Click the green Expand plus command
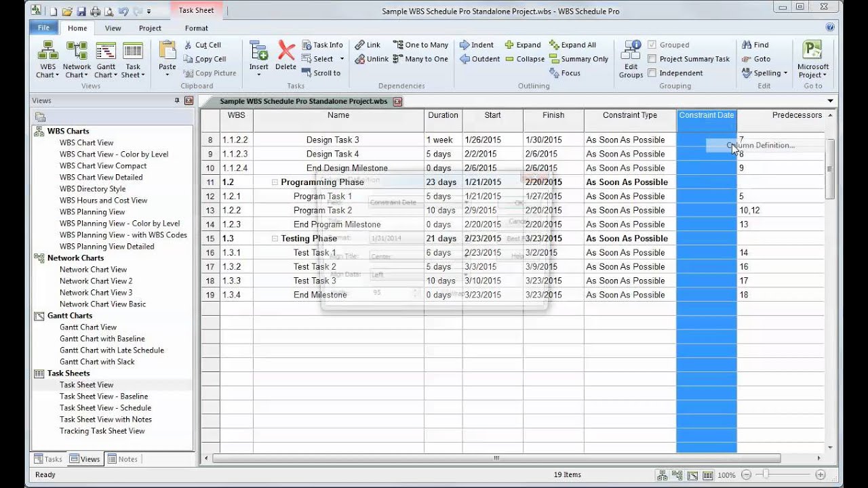Image resolution: width=868 pixels, height=488 pixels. tap(523, 45)
